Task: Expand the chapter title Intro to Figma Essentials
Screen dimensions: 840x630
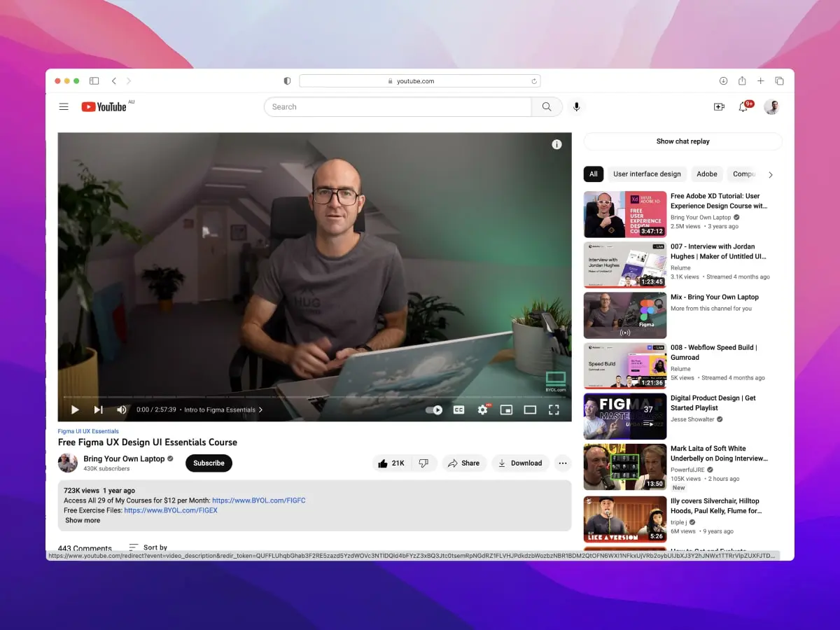Action: [x=223, y=410]
